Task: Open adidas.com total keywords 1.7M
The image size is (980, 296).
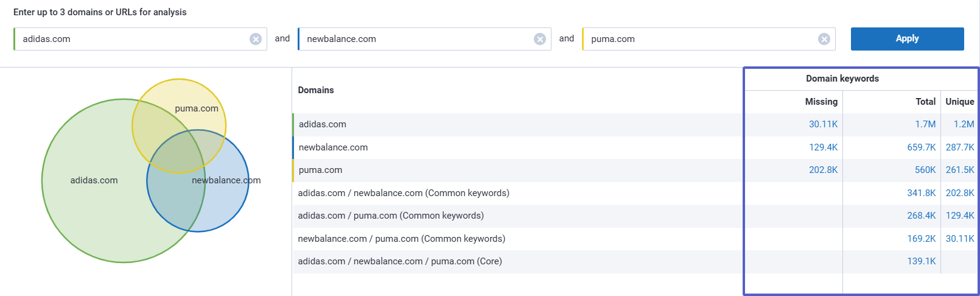Action: pyautogui.click(x=925, y=124)
